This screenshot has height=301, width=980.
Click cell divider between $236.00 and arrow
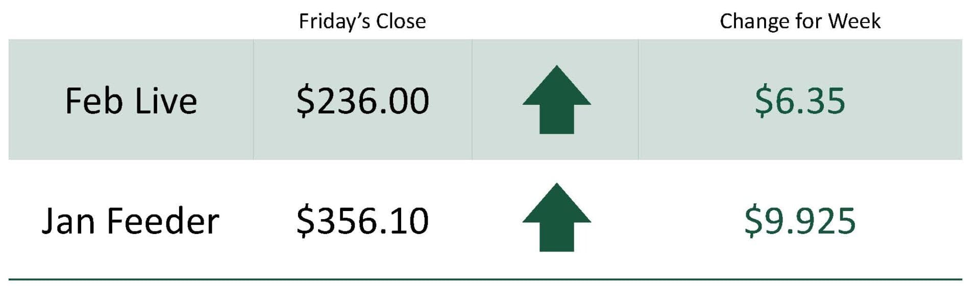(472, 100)
